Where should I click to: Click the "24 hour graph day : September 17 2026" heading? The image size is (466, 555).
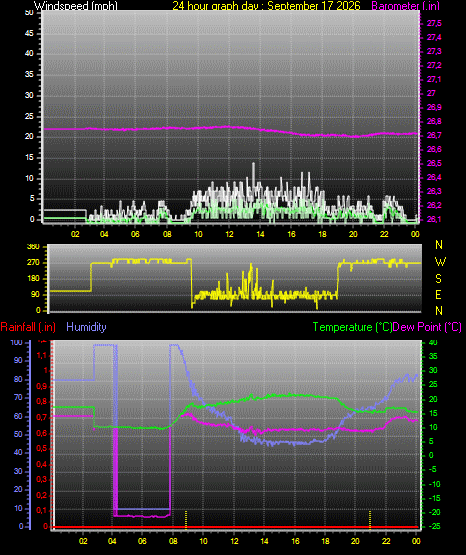tap(266, 5)
